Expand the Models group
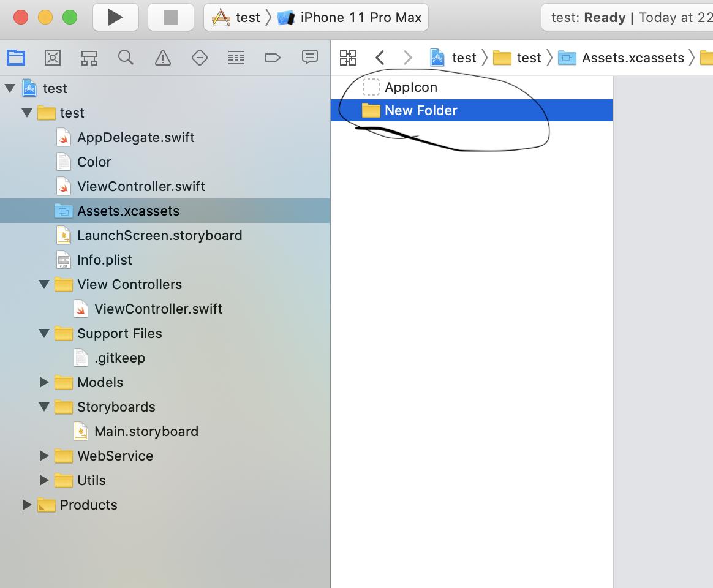The height and width of the screenshot is (588, 713). [x=45, y=382]
